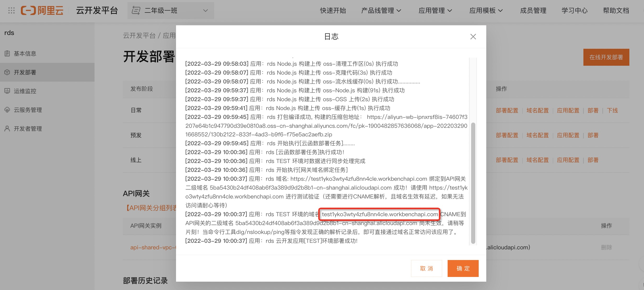Click the 云开发应用[TEST]环境部署成功 log line

click(271, 241)
